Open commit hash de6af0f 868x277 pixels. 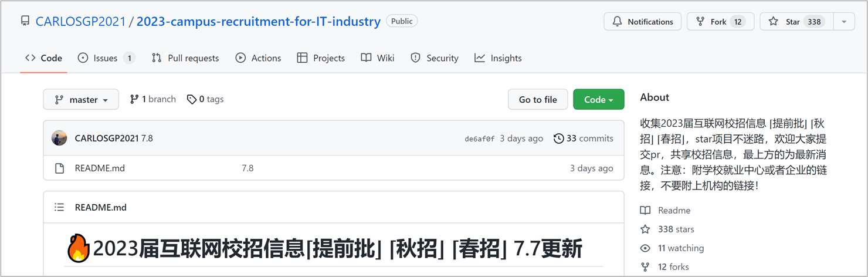479,139
